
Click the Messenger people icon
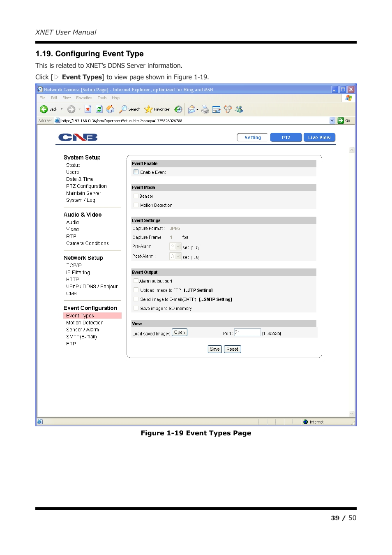239,109
